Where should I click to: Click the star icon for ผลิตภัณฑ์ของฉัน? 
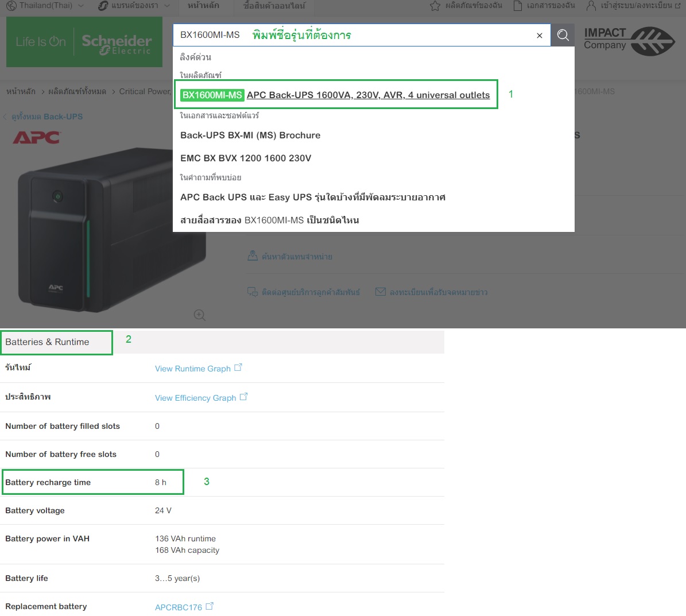point(435,6)
